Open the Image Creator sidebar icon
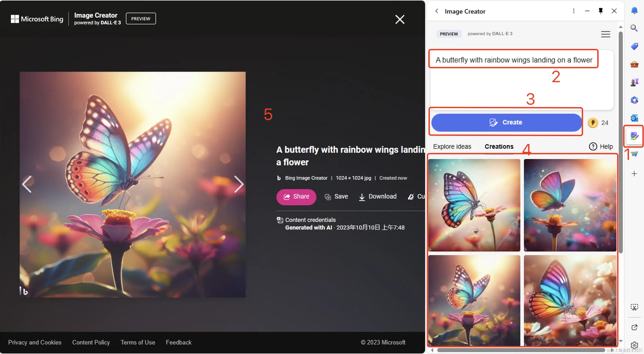This screenshot has height=354, width=644. pos(634,136)
